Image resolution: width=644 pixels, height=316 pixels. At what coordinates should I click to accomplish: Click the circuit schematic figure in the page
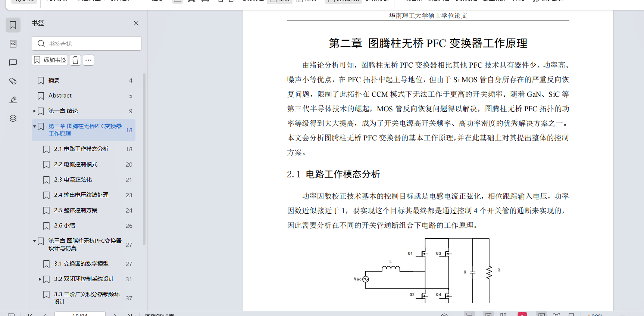click(x=427, y=270)
